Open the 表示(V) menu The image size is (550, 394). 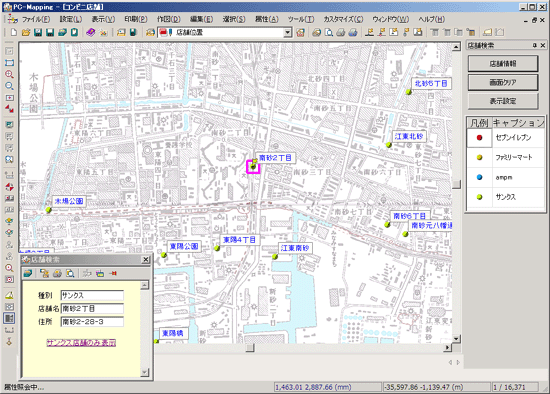(103, 19)
